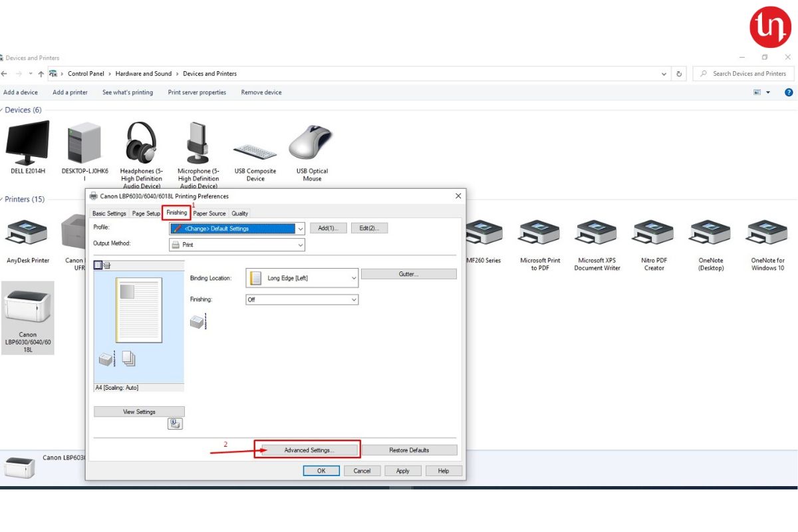This screenshot has height=532, width=798.
Task: Go back in Devices and Printers window
Action: (4, 74)
